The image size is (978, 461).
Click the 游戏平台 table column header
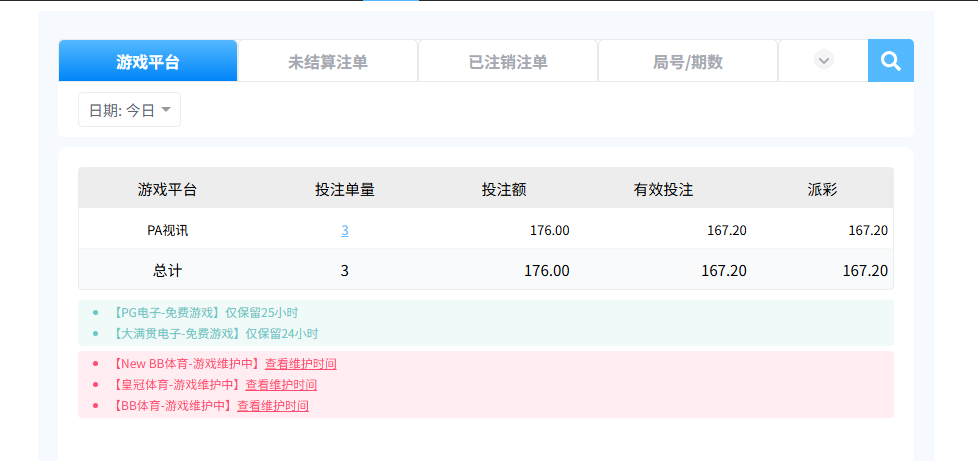[167, 189]
